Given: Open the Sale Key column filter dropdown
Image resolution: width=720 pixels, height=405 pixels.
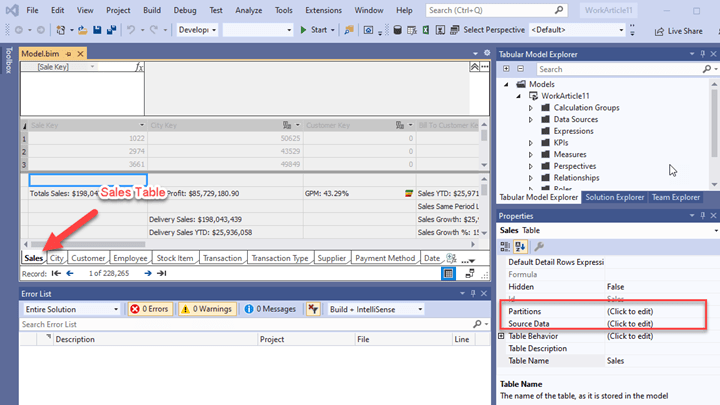Looking at the screenshot, I should tap(141, 125).
